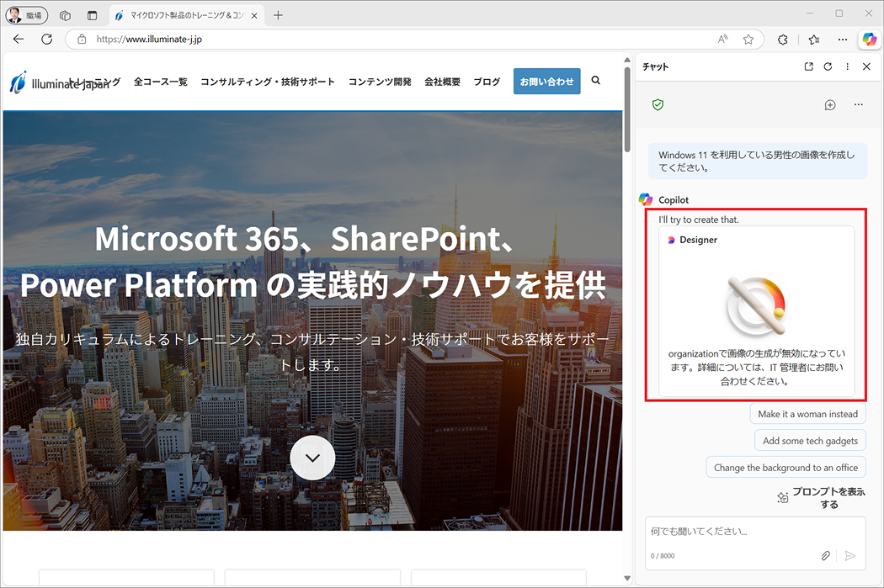Focus the chat message input box
The image size is (884, 588).
coord(755,532)
